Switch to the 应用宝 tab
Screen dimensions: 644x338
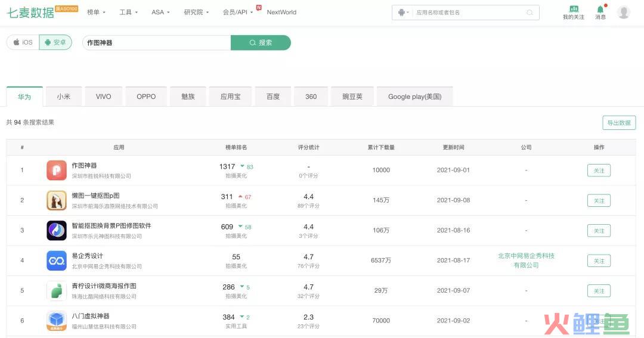click(x=230, y=97)
